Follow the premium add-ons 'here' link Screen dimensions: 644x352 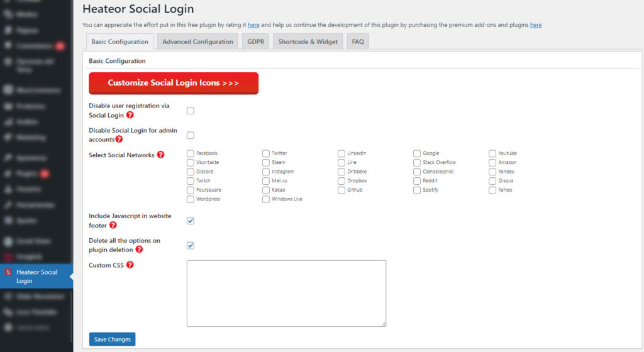[536, 25]
